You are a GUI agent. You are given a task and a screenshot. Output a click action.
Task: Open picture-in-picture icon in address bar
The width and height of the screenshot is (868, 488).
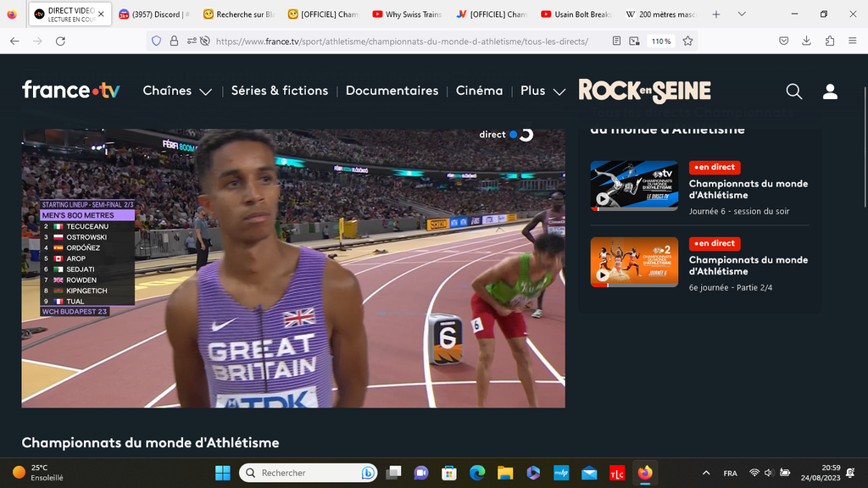pos(634,41)
